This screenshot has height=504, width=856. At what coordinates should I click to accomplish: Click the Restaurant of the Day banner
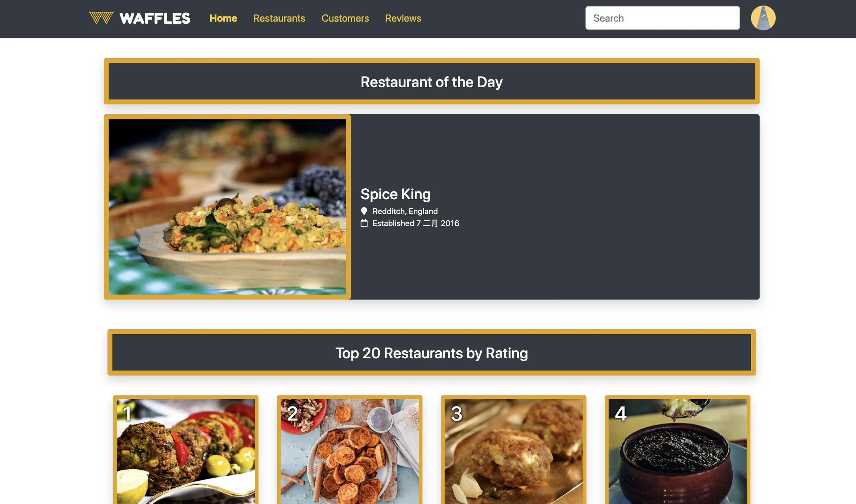[x=431, y=81]
